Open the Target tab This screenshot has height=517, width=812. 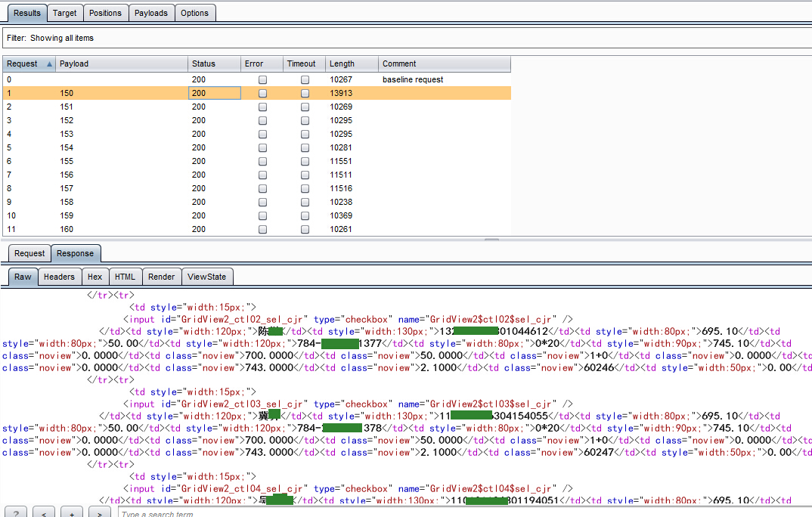(65, 13)
